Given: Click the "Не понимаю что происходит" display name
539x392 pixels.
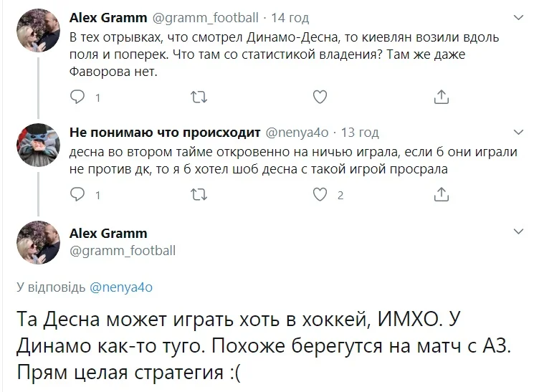Looking at the screenshot, I should pyautogui.click(x=165, y=133).
